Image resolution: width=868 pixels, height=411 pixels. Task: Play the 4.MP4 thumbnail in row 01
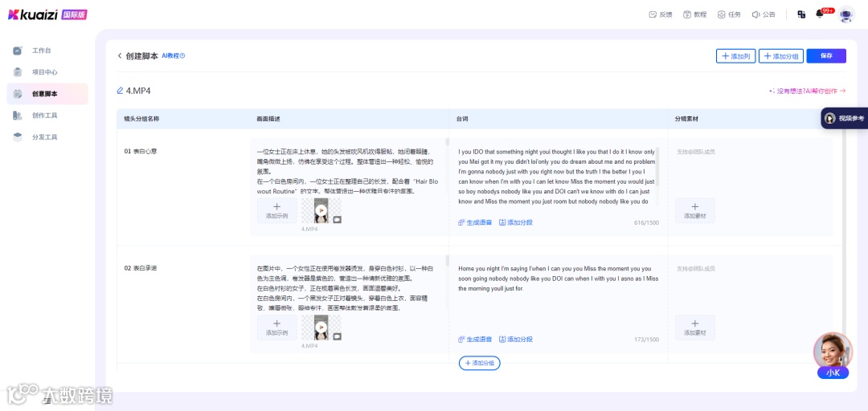pyautogui.click(x=321, y=211)
